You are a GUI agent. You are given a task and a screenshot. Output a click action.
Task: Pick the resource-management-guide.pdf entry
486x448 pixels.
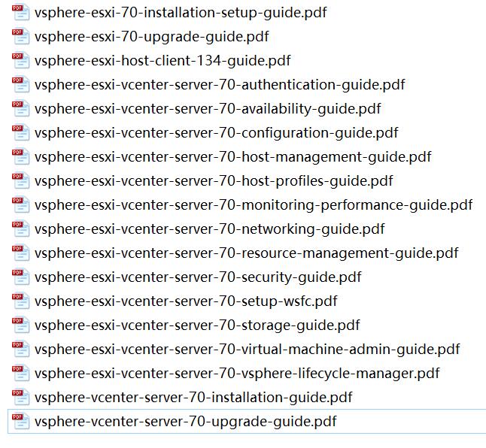(246, 253)
